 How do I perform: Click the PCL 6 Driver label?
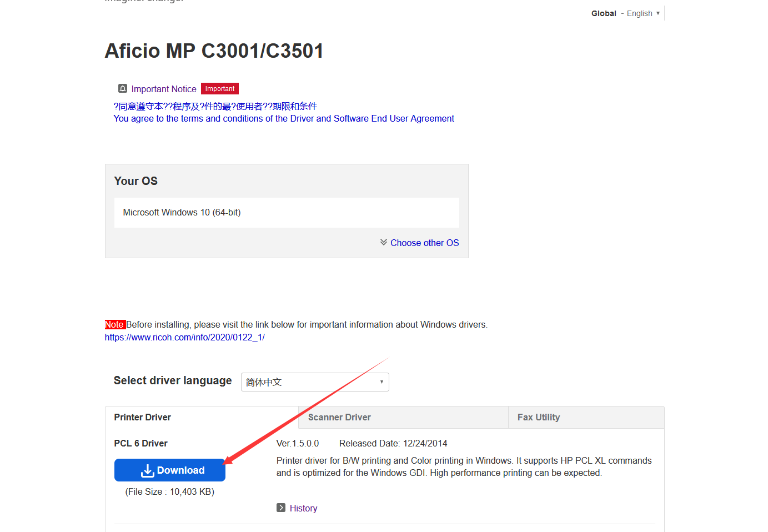141,443
